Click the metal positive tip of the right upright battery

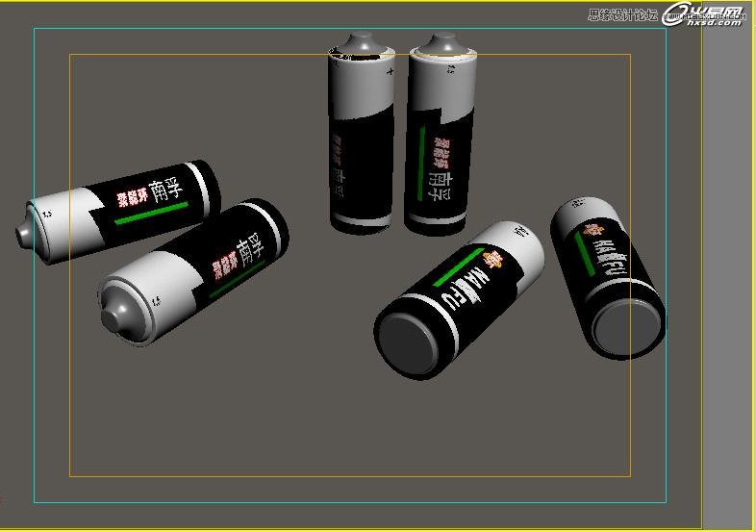pos(441,44)
